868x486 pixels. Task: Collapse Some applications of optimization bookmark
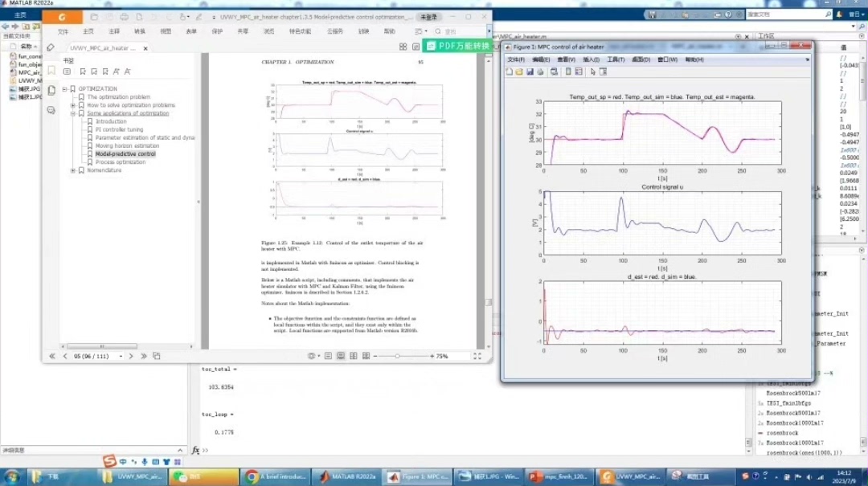click(x=73, y=113)
